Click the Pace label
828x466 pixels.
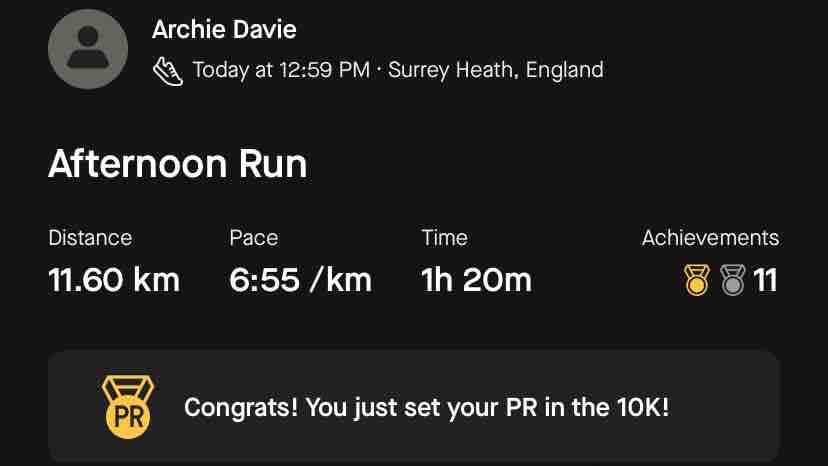click(253, 238)
